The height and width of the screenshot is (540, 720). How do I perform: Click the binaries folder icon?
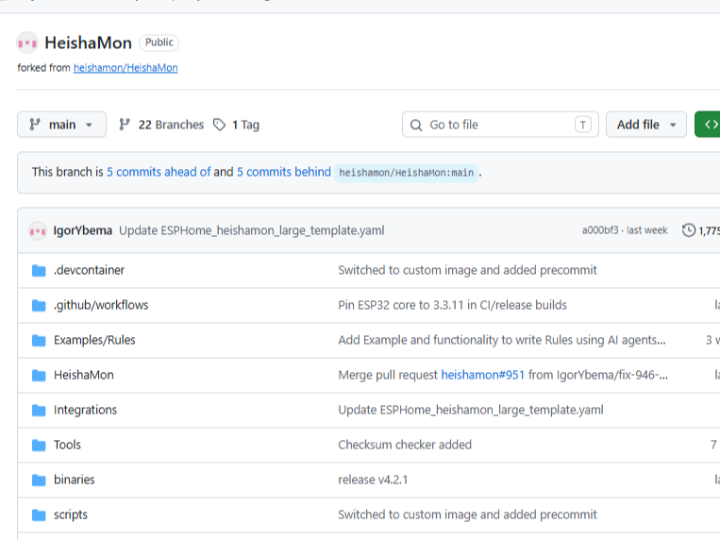pos(39,480)
